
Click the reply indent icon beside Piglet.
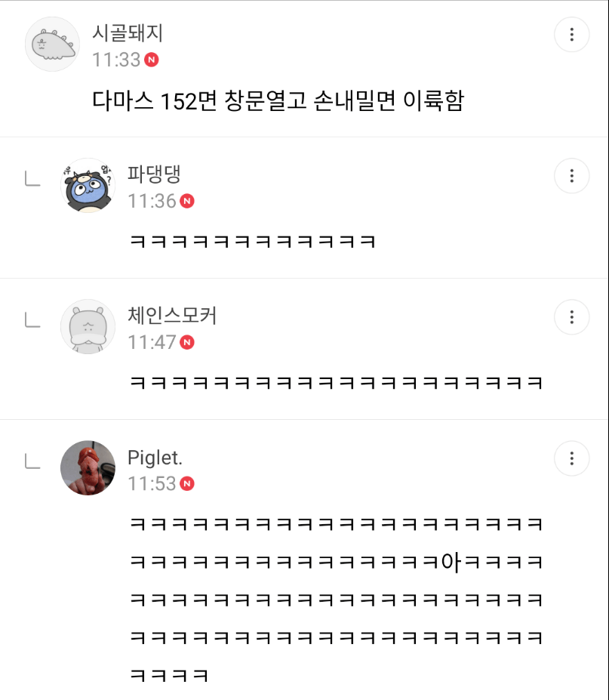[x=32, y=461]
